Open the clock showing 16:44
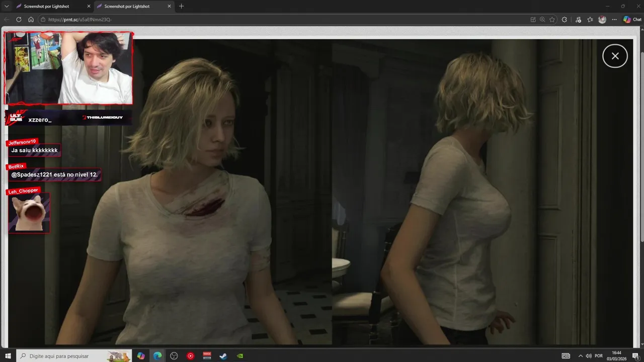 pos(616,356)
